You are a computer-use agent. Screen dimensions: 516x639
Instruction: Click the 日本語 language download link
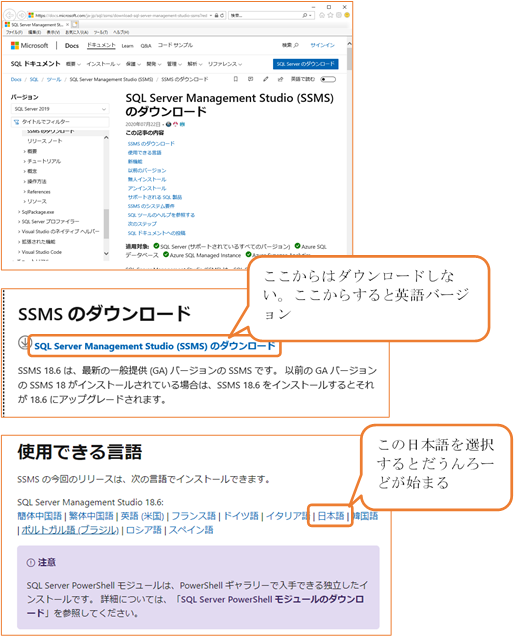click(331, 516)
